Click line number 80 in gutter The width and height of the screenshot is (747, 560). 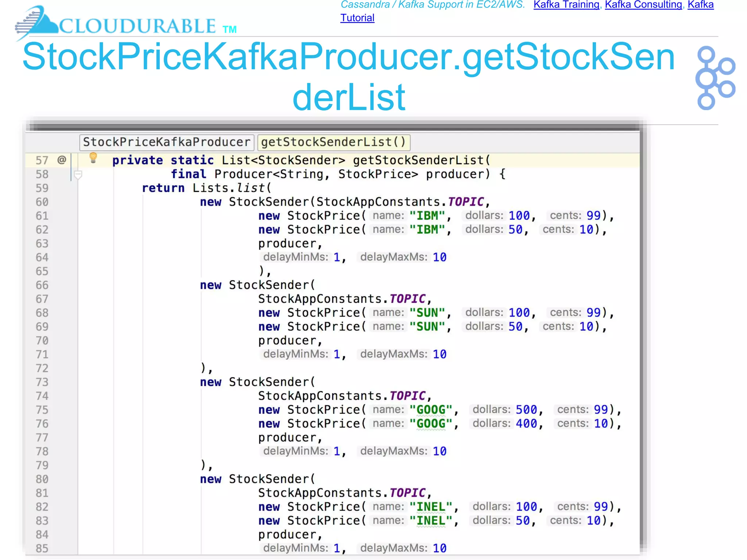[x=42, y=479]
